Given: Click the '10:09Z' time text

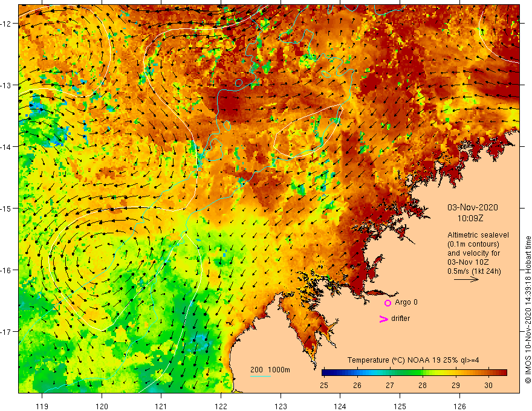Looking at the screenshot, I should (470, 218).
